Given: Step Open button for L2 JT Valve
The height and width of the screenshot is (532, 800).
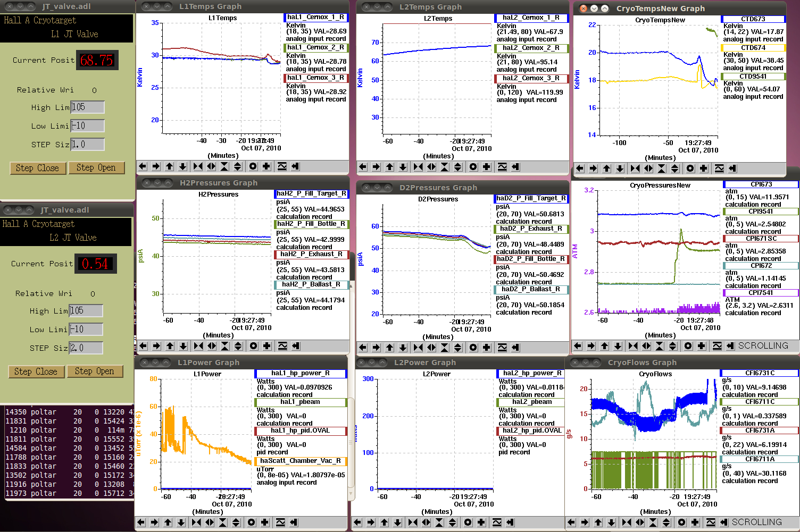Looking at the screenshot, I should (95, 371).
